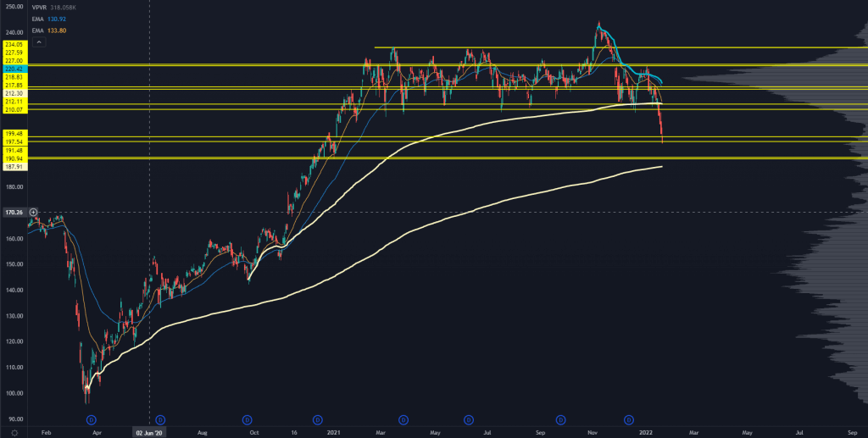Open the dividend marker just before Oct 2020
This screenshot has height=438, width=868.
(x=248, y=419)
